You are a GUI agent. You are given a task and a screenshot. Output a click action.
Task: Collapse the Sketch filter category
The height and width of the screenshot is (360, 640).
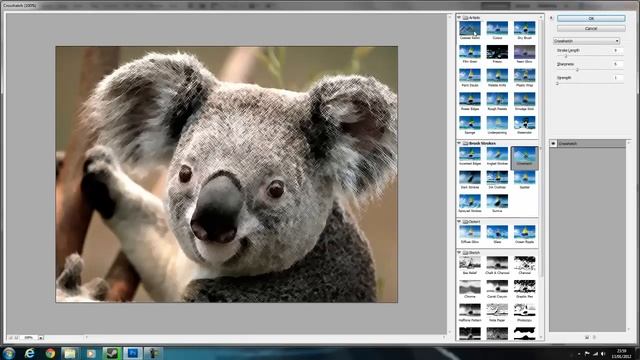click(x=459, y=253)
